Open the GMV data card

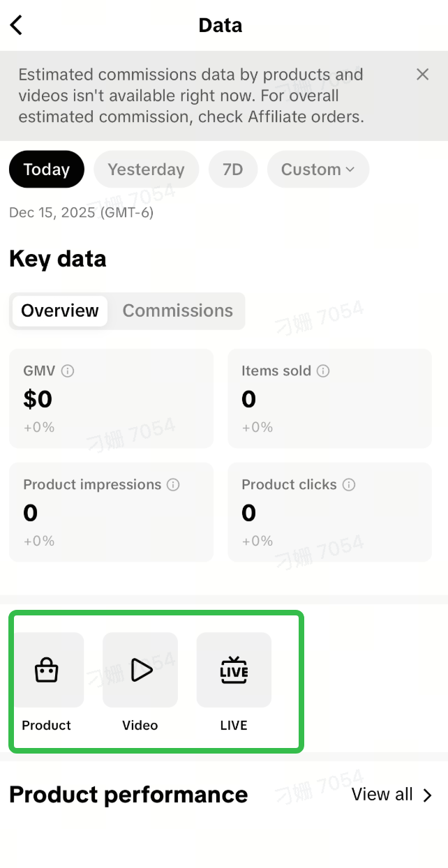(111, 398)
